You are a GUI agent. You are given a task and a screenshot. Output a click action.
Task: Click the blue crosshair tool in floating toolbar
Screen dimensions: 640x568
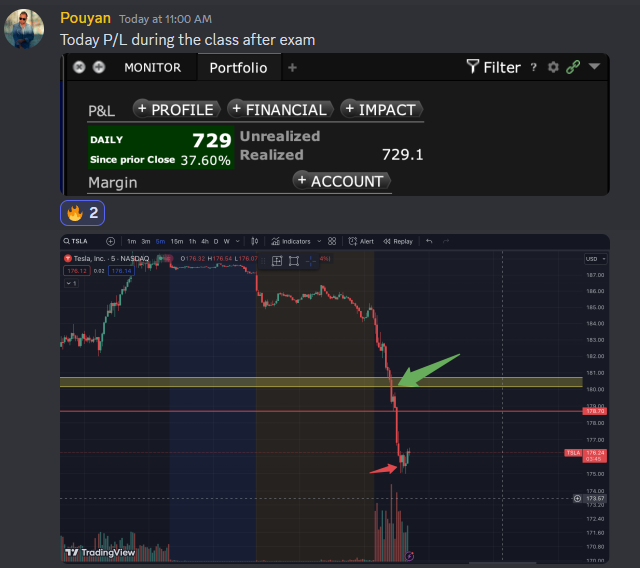click(x=311, y=261)
